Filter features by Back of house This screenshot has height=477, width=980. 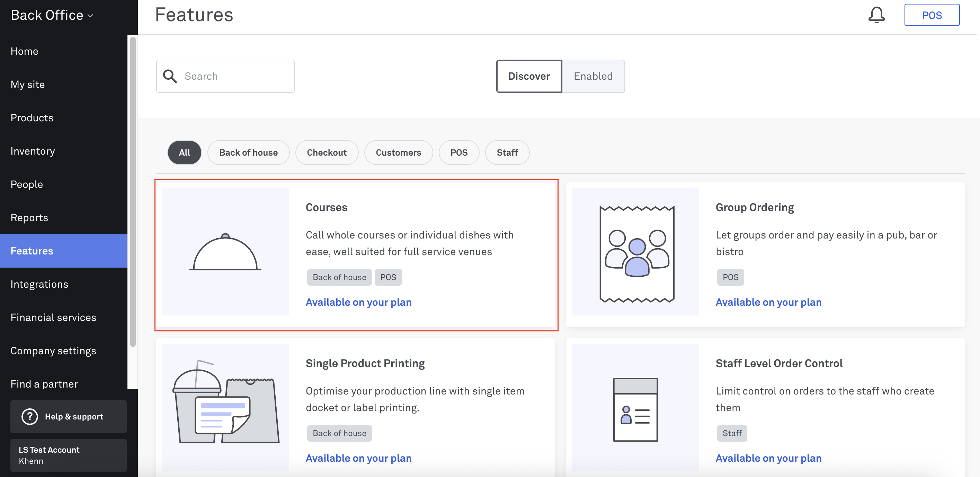pyautogui.click(x=248, y=153)
